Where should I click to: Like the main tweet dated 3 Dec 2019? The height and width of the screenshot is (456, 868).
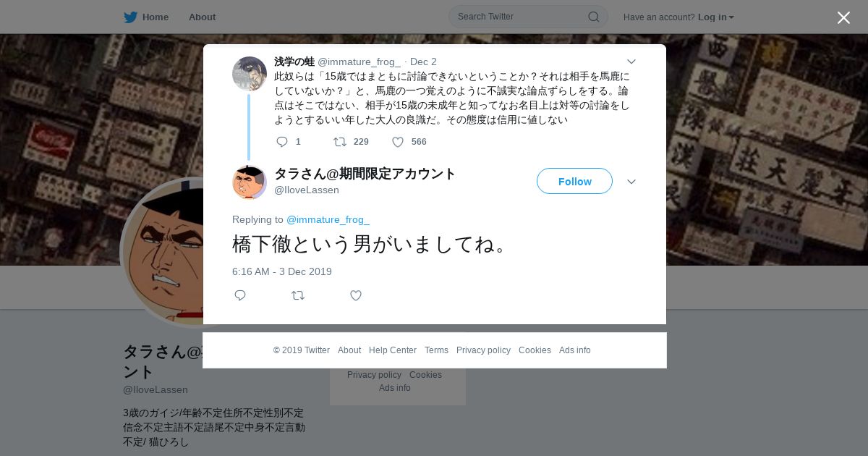[x=356, y=295]
